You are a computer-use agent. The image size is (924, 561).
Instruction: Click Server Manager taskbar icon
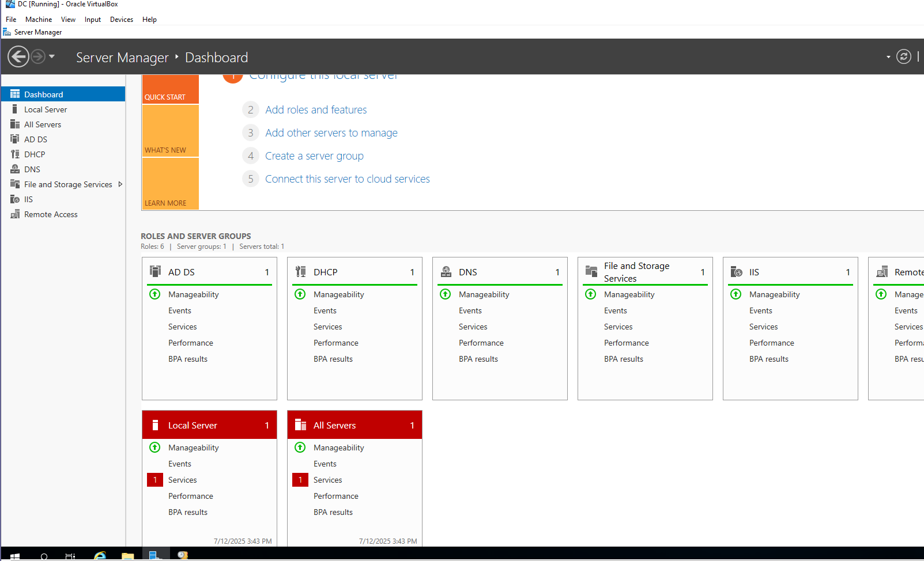tap(155, 555)
